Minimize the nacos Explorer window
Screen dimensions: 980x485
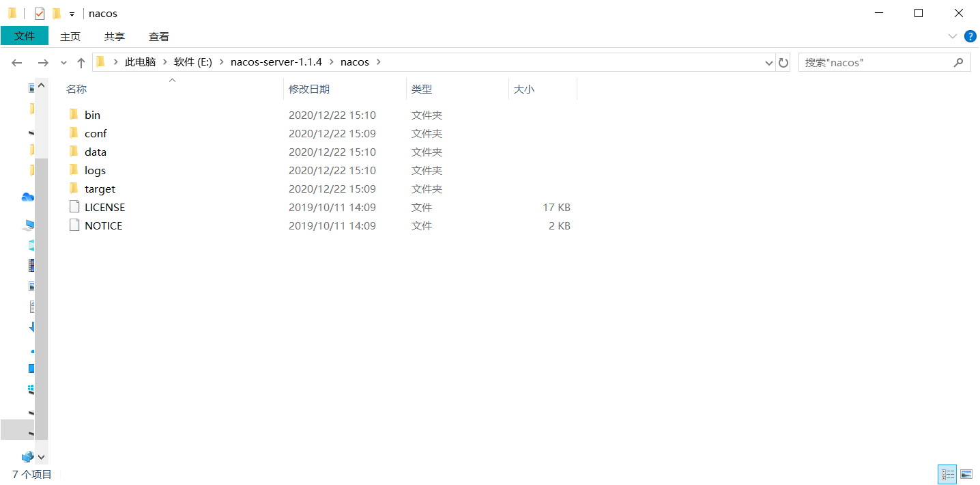click(880, 13)
